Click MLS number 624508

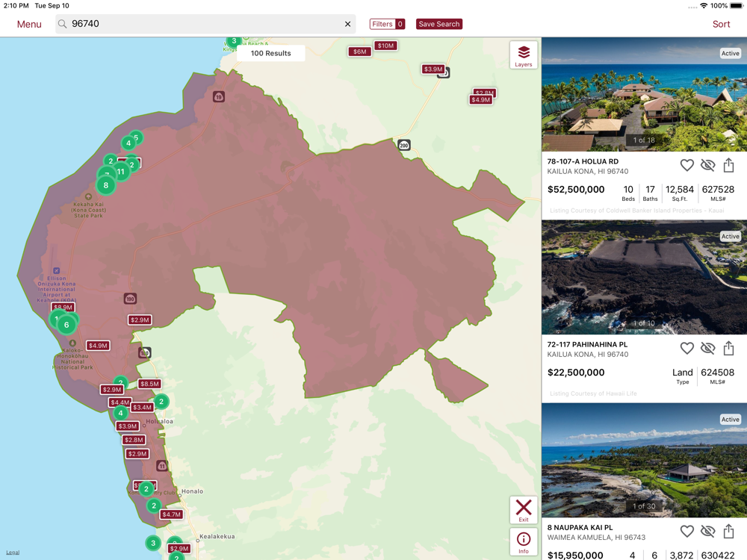[x=717, y=373]
